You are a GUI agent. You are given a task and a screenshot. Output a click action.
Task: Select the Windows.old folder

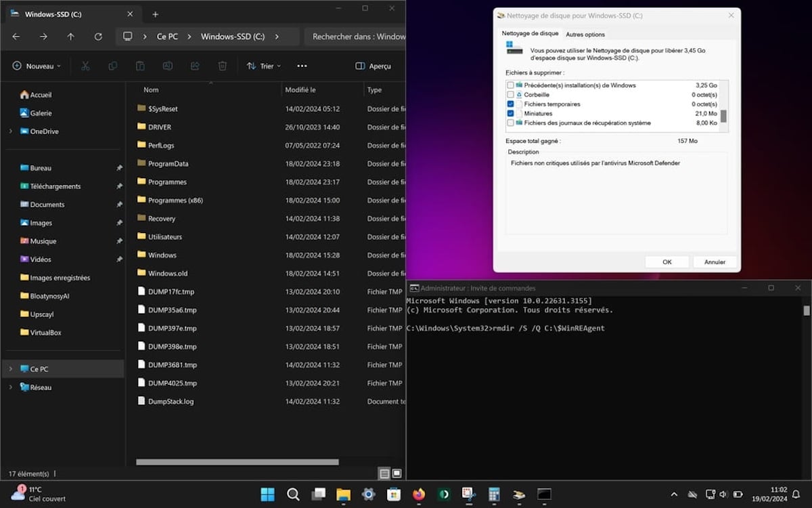point(168,274)
